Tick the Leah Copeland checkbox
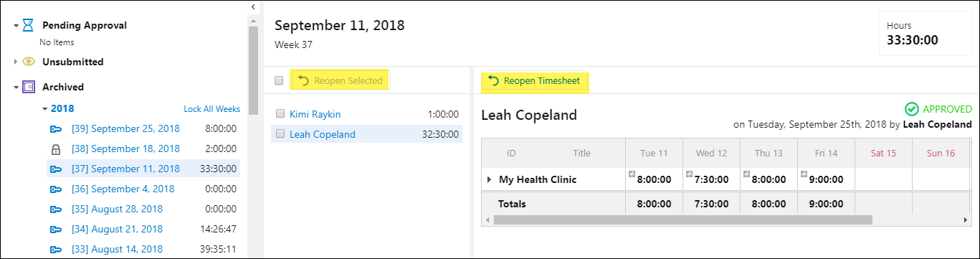The height and width of the screenshot is (259, 980). tap(280, 133)
